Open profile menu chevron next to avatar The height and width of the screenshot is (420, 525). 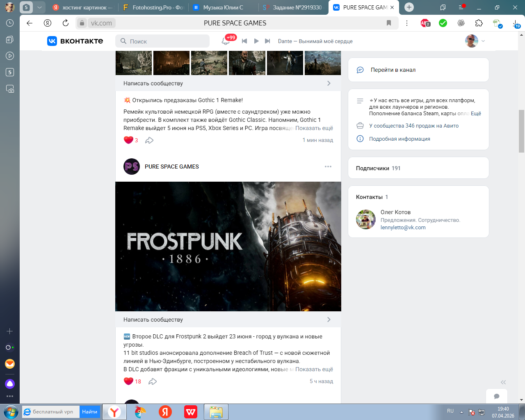[x=483, y=41]
